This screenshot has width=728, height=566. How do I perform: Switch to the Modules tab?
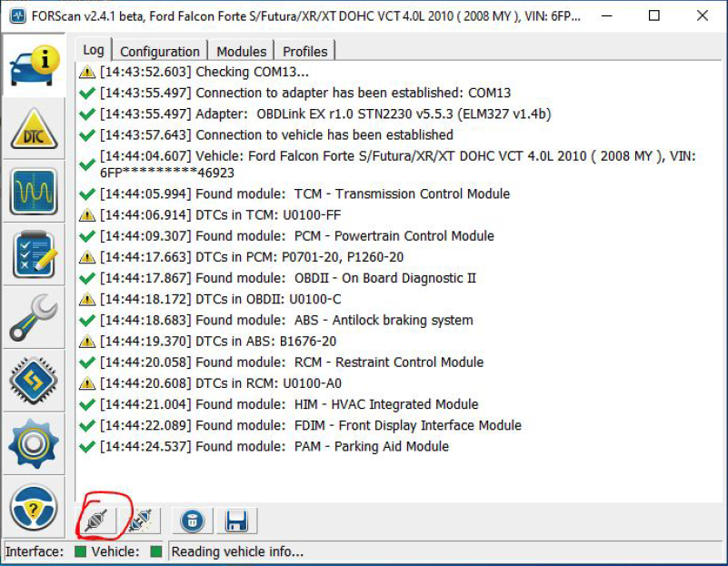[x=242, y=51]
